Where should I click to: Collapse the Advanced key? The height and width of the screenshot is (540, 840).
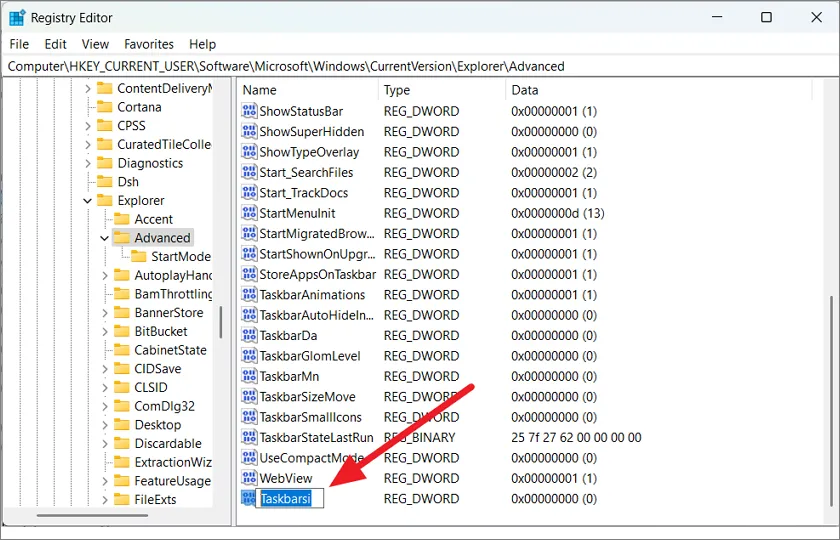[x=104, y=238]
